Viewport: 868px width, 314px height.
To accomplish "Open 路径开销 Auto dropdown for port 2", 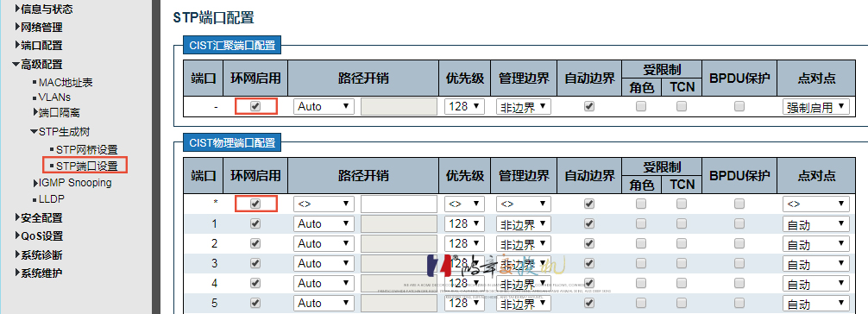I will point(324,243).
